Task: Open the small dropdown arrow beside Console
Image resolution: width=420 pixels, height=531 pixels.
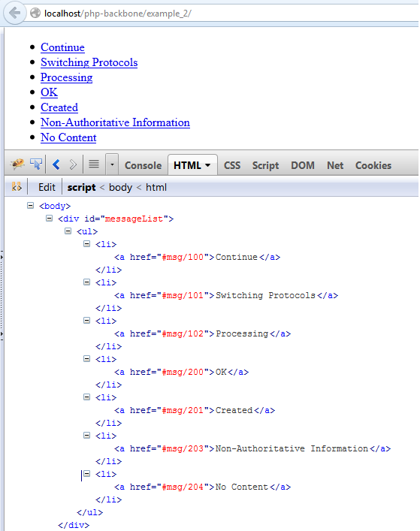Action: pos(112,164)
